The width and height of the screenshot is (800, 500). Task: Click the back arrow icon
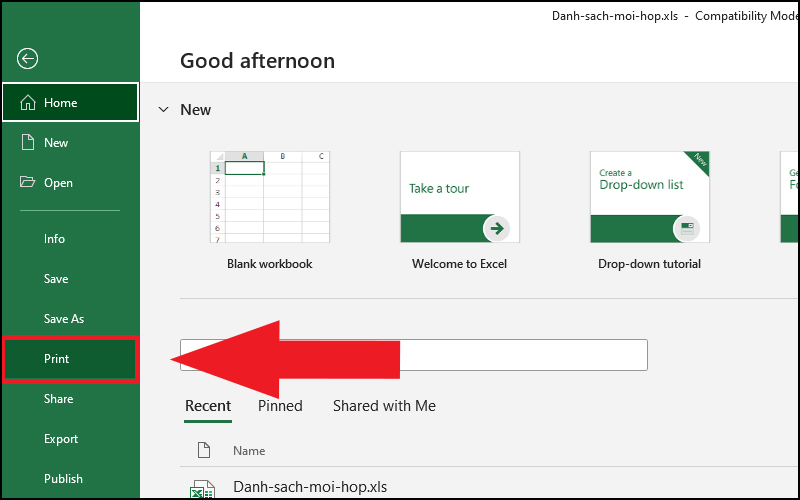pyautogui.click(x=28, y=59)
